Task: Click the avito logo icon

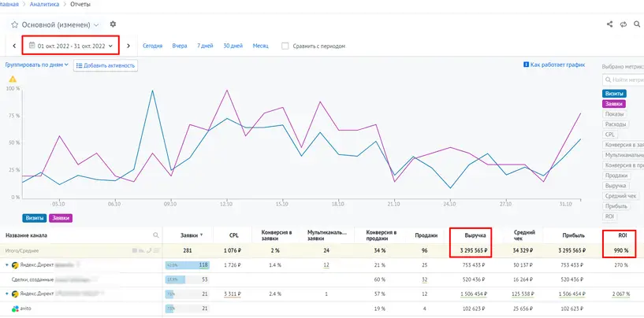Action: pyautogui.click(x=15, y=309)
